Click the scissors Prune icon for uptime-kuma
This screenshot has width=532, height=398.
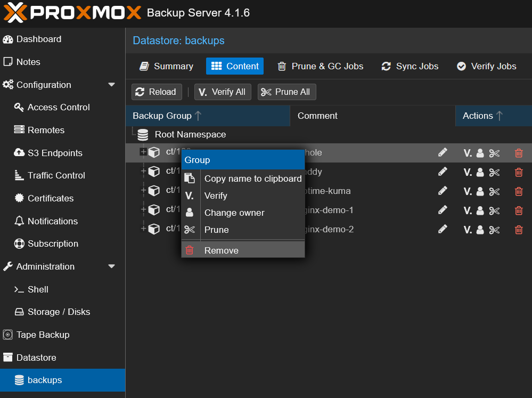[x=494, y=191]
